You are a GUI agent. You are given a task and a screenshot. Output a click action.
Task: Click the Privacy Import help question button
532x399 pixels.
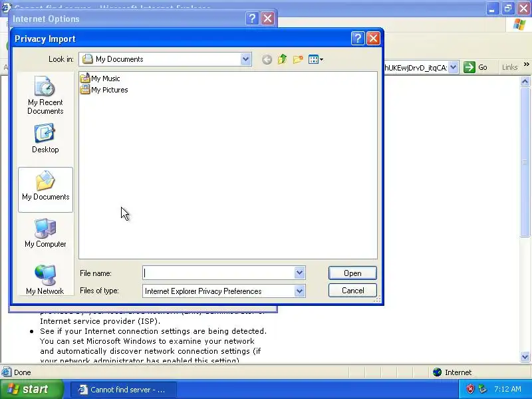tap(358, 39)
